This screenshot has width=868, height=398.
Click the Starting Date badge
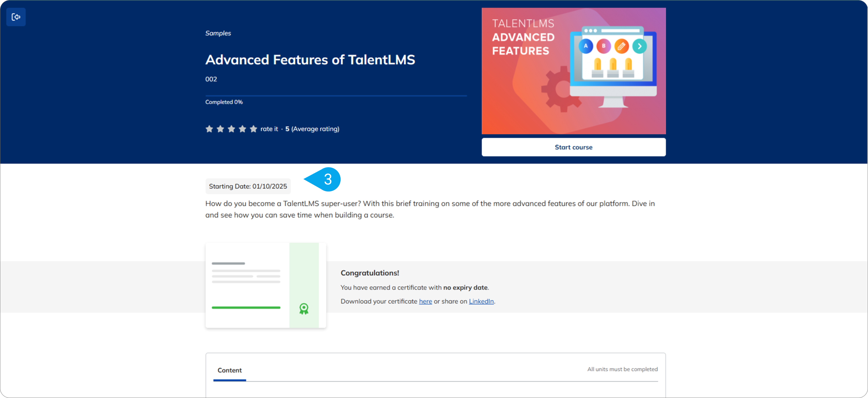(248, 186)
